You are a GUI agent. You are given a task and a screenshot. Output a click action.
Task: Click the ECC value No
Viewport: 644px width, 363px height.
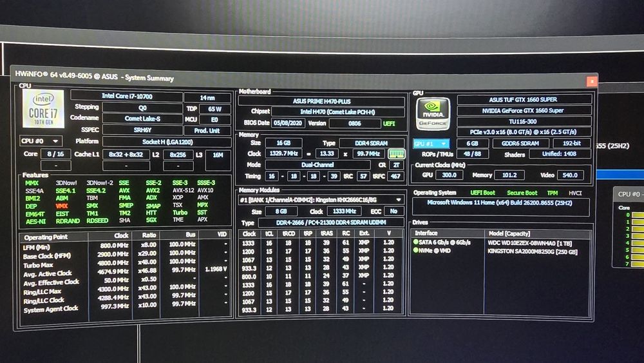(393, 211)
